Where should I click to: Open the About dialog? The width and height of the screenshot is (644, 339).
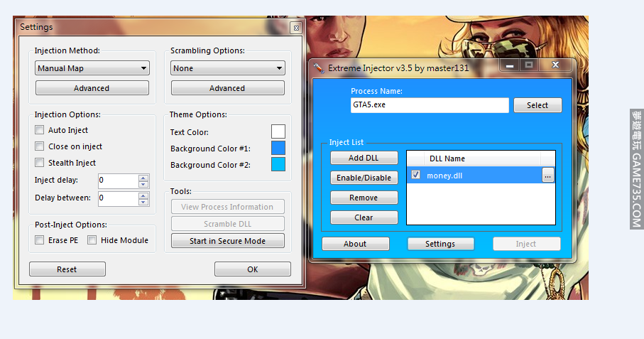(x=355, y=244)
